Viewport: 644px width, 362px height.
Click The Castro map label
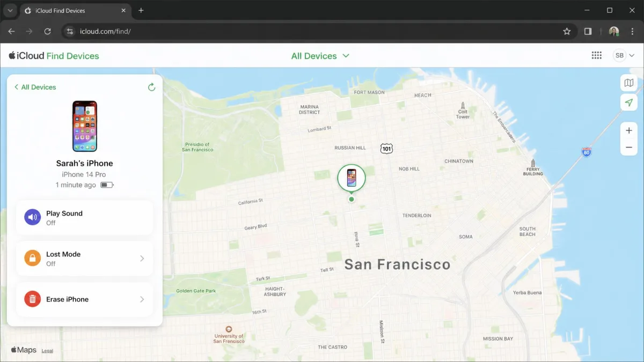click(x=333, y=347)
